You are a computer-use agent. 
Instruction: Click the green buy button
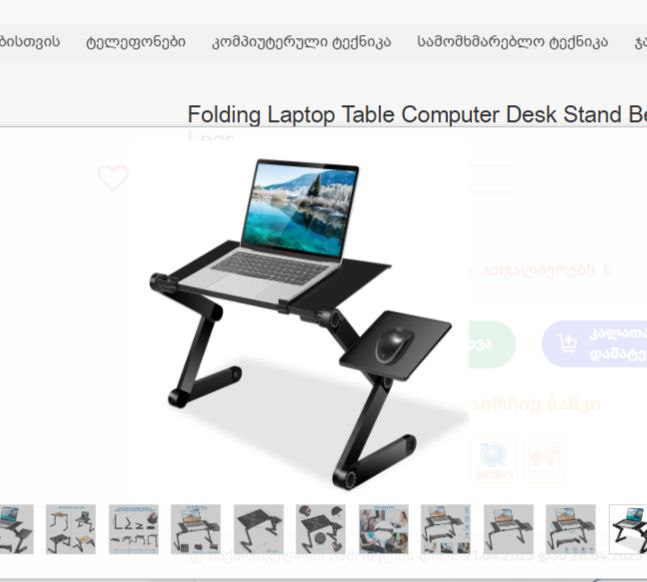pos(492,344)
